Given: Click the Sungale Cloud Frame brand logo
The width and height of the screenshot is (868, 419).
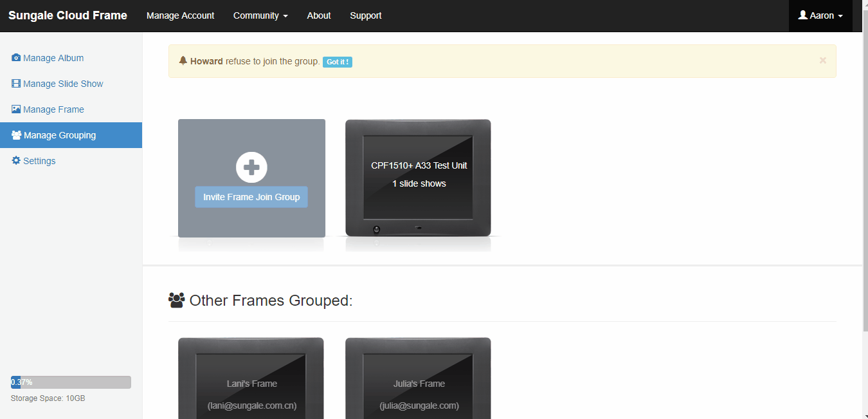Looking at the screenshot, I should [x=68, y=15].
